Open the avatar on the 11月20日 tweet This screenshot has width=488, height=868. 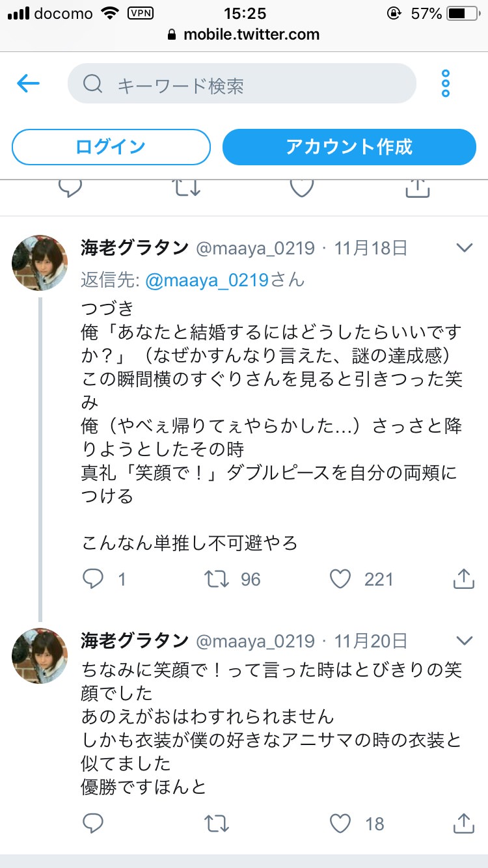point(40,656)
